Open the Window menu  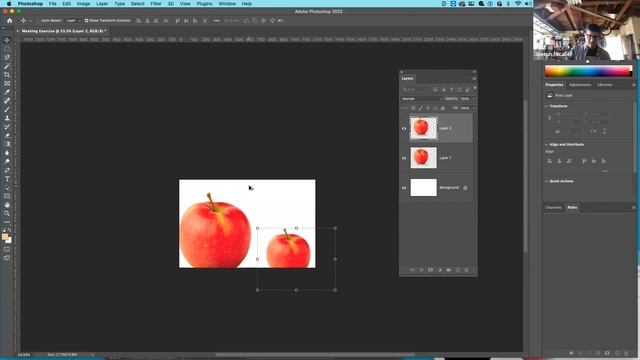point(227,4)
